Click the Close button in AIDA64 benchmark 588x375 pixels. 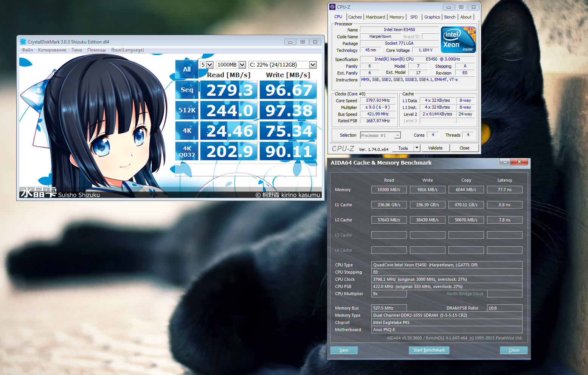514,350
